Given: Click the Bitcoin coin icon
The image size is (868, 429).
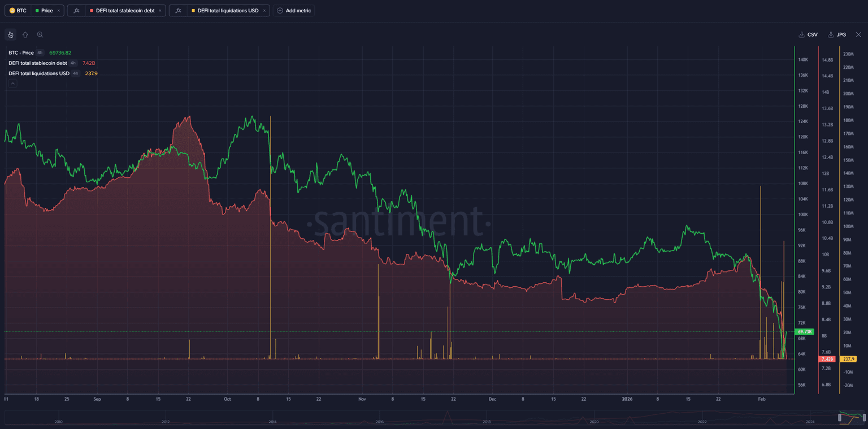Looking at the screenshot, I should 12,11.
